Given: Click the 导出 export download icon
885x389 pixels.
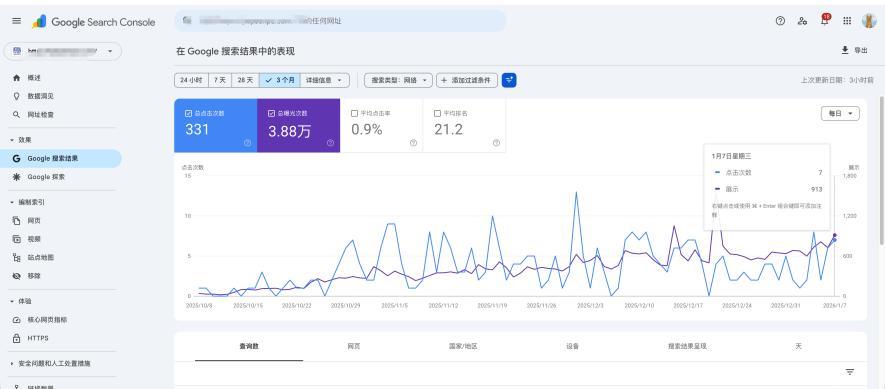Looking at the screenshot, I should [845, 50].
